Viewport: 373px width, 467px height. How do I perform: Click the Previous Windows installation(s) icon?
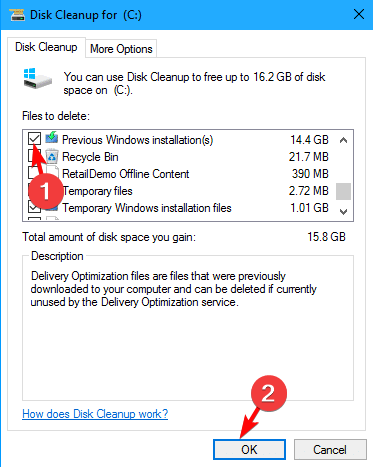(x=52, y=138)
